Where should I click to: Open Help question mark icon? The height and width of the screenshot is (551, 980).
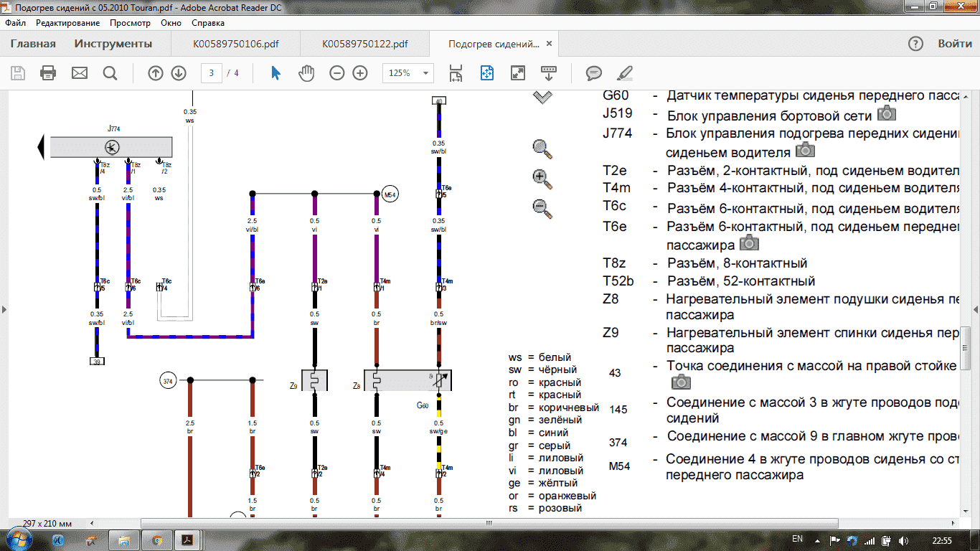pos(915,44)
